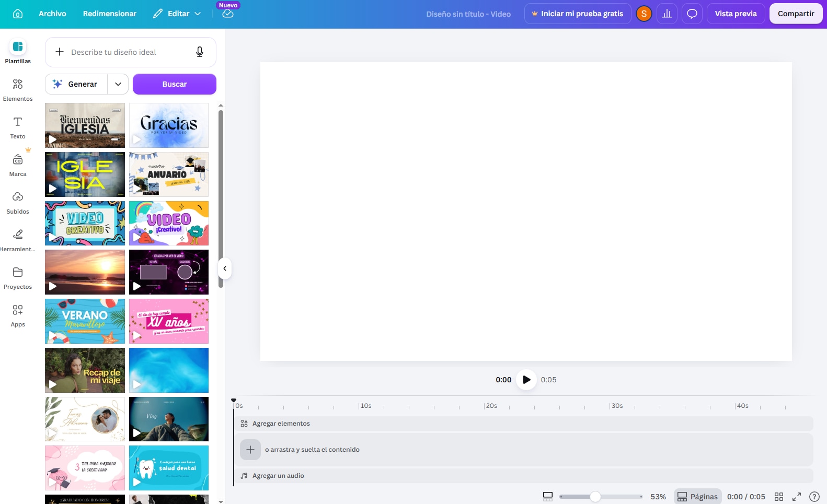This screenshot has height=504, width=827.
Task: Select the sunset beach template
Action: pyautogui.click(x=85, y=272)
